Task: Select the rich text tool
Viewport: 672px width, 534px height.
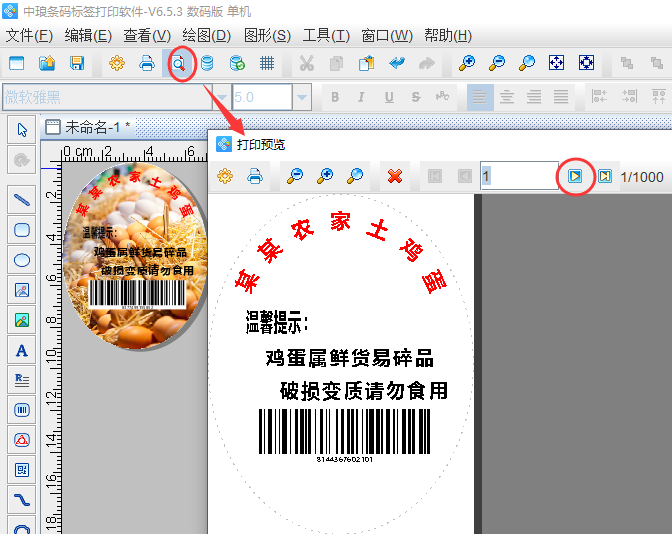Action: tap(21, 380)
